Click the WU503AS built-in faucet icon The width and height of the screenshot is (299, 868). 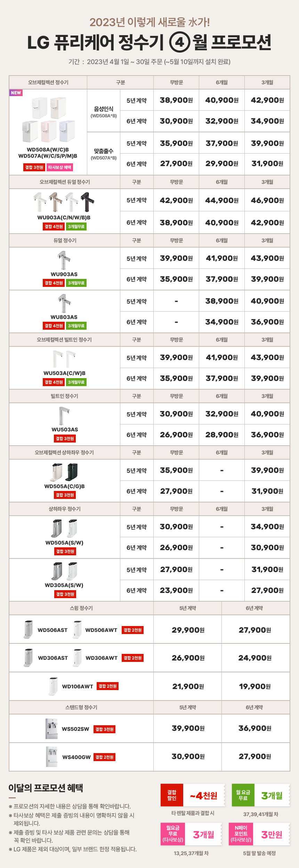[x=65, y=416]
